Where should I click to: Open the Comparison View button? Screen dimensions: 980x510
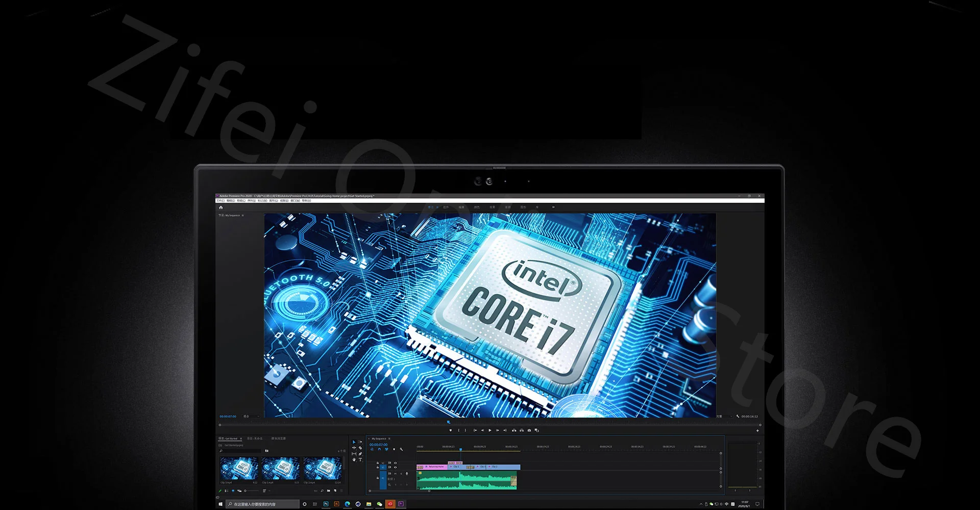point(536,430)
